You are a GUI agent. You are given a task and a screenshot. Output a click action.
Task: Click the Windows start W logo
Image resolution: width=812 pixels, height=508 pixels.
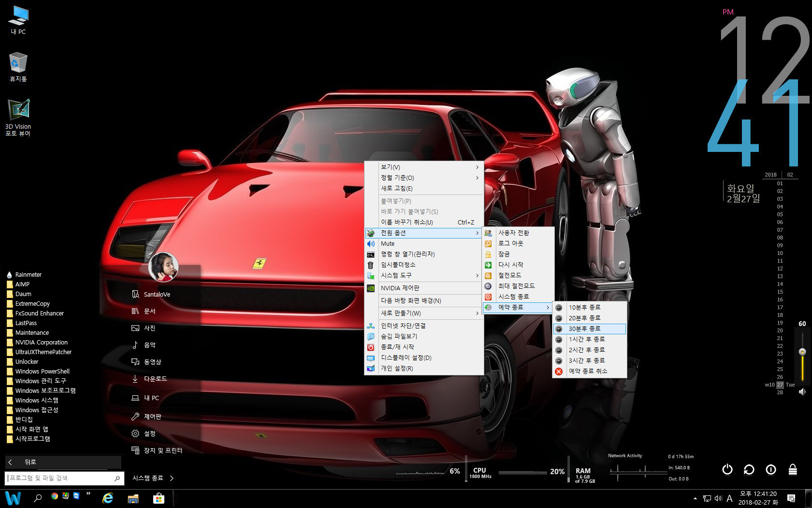(x=13, y=498)
